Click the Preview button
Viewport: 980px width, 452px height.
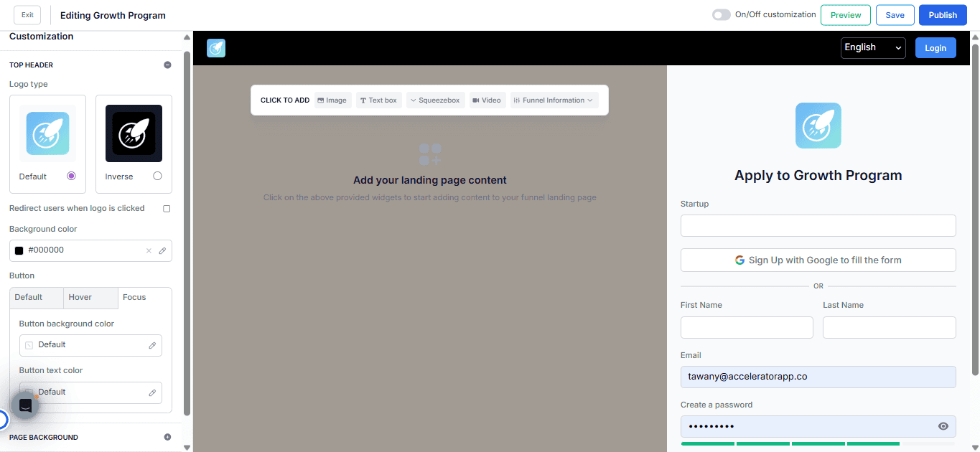pyautogui.click(x=846, y=15)
